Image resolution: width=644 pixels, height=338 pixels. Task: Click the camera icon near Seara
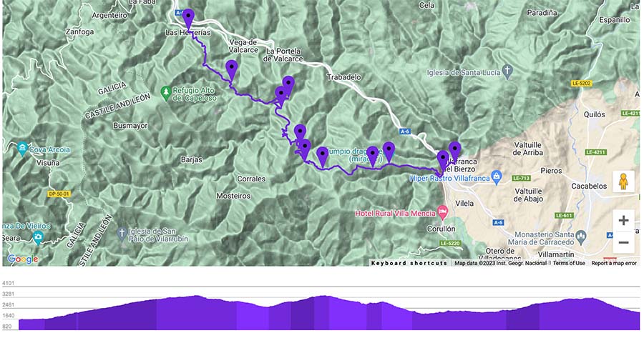[38, 237]
